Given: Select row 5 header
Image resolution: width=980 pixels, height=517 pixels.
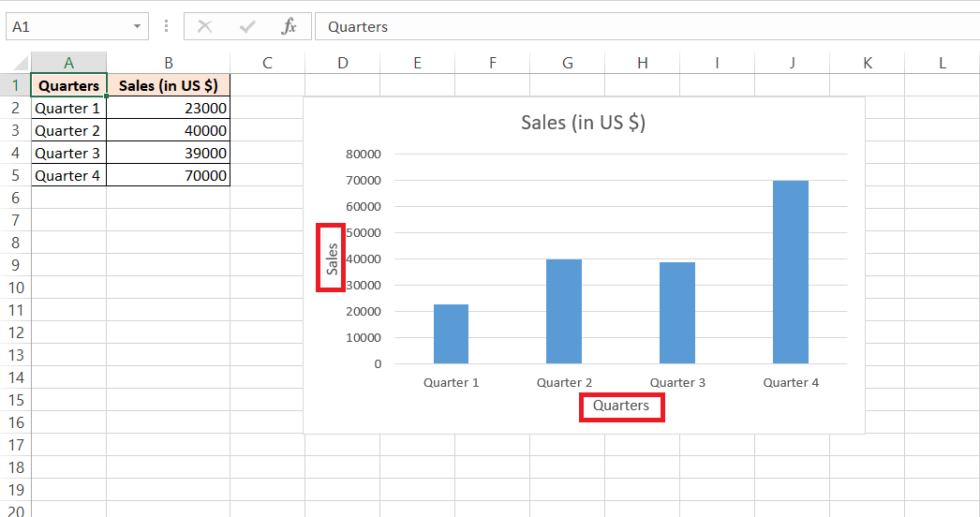Looking at the screenshot, I should pyautogui.click(x=16, y=176).
